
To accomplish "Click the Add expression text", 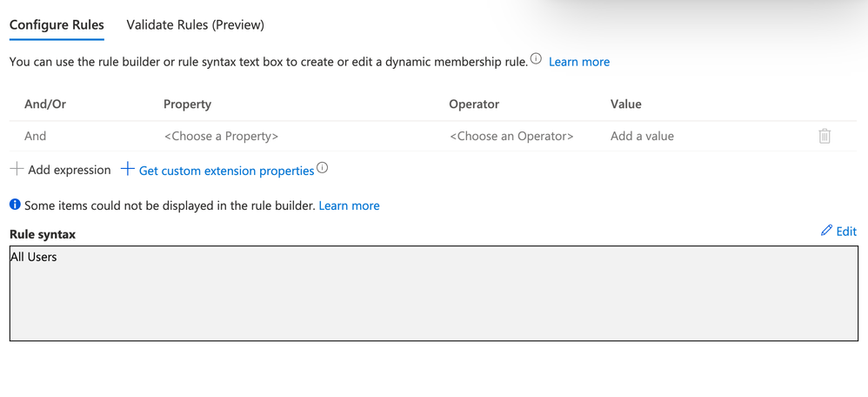I will pyautogui.click(x=70, y=170).
